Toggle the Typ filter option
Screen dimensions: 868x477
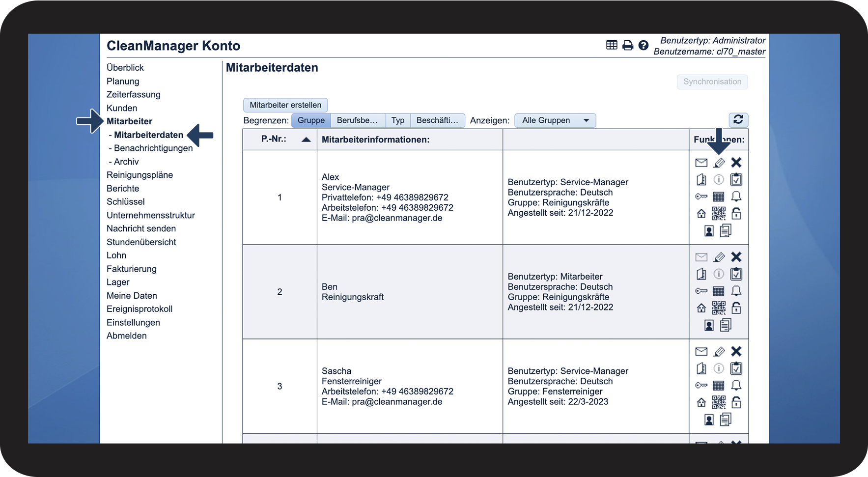398,120
